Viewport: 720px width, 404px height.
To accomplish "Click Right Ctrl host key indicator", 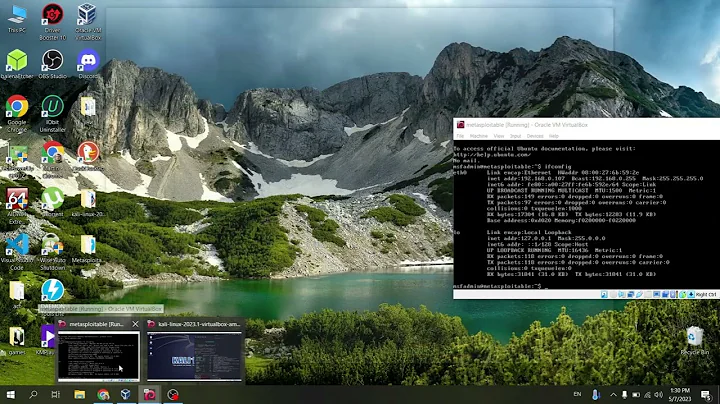I will (706, 294).
